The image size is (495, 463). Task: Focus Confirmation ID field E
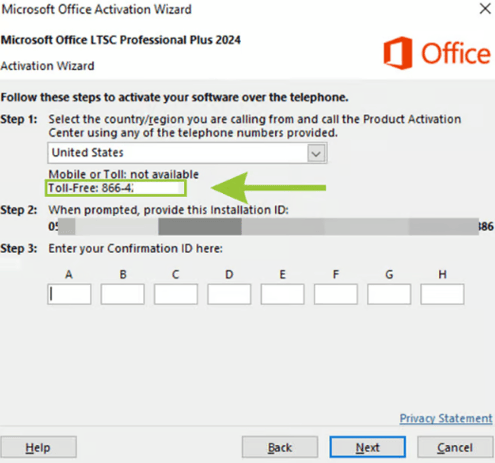282,294
